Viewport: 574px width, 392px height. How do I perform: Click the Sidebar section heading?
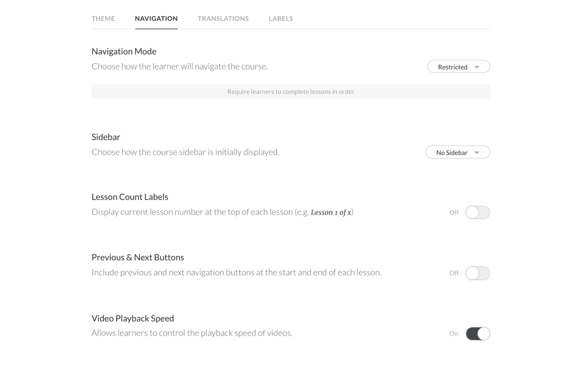[x=106, y=137]
